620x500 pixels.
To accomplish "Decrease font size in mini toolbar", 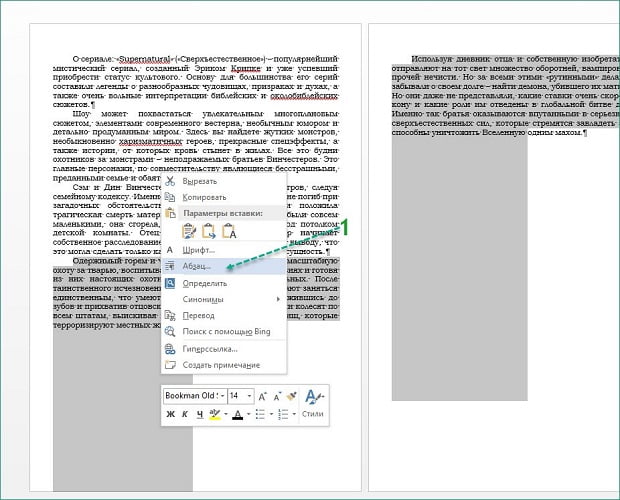I will coord(277,396).
